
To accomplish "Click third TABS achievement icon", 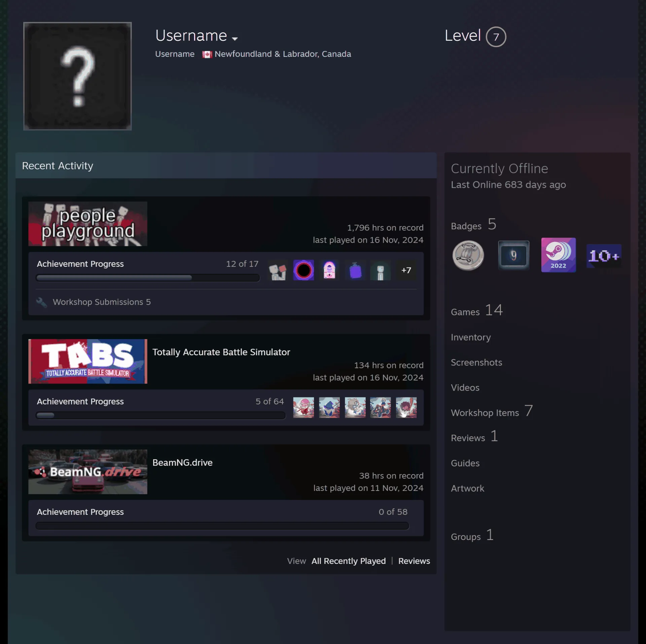I will 355,407.
